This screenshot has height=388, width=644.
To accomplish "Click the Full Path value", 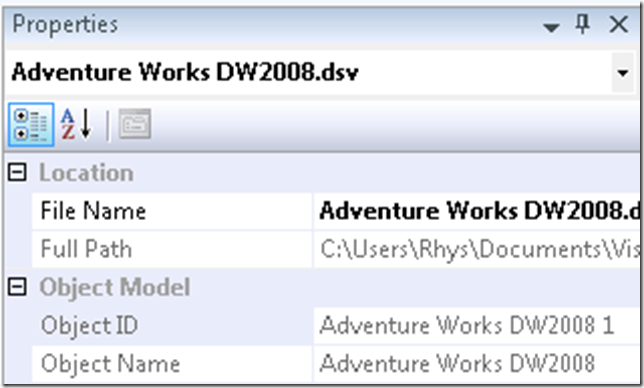I will click(476, 249).
